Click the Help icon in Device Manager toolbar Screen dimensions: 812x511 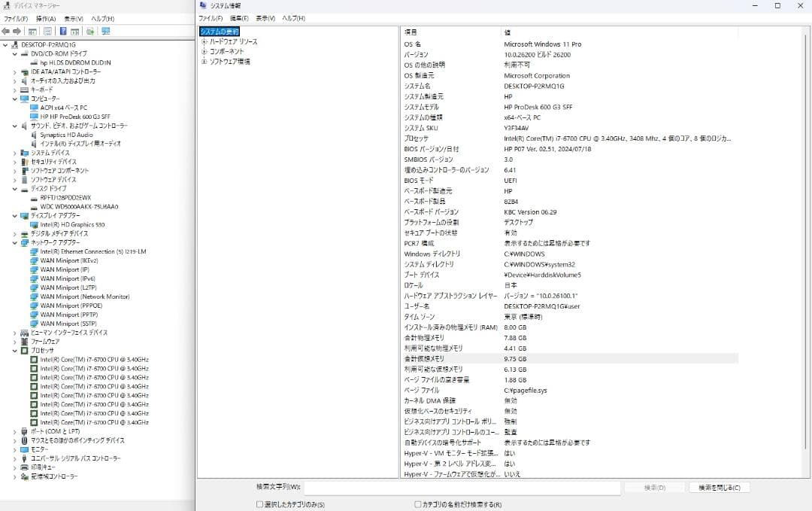pos(63,31)
